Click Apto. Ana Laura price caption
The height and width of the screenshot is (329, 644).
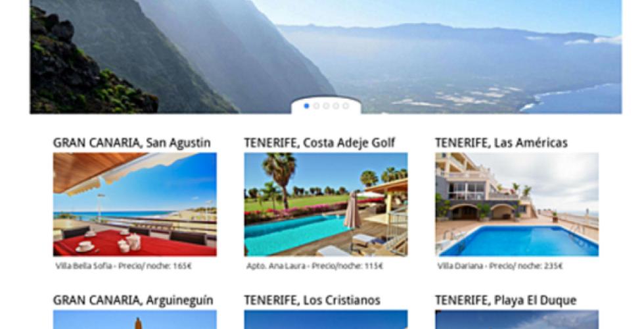(315, 266)
